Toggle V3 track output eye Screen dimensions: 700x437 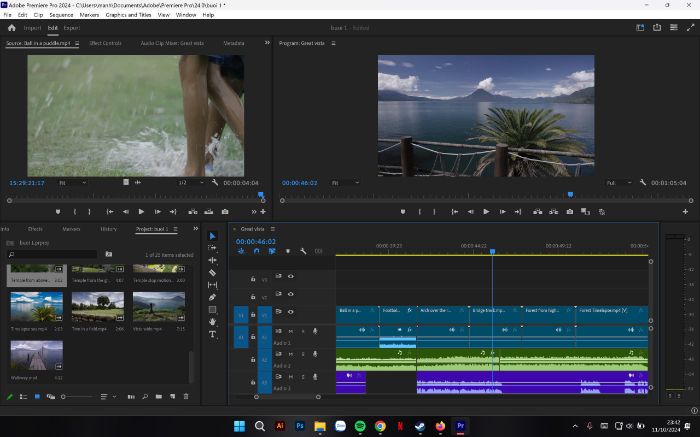tap(291, 276)
